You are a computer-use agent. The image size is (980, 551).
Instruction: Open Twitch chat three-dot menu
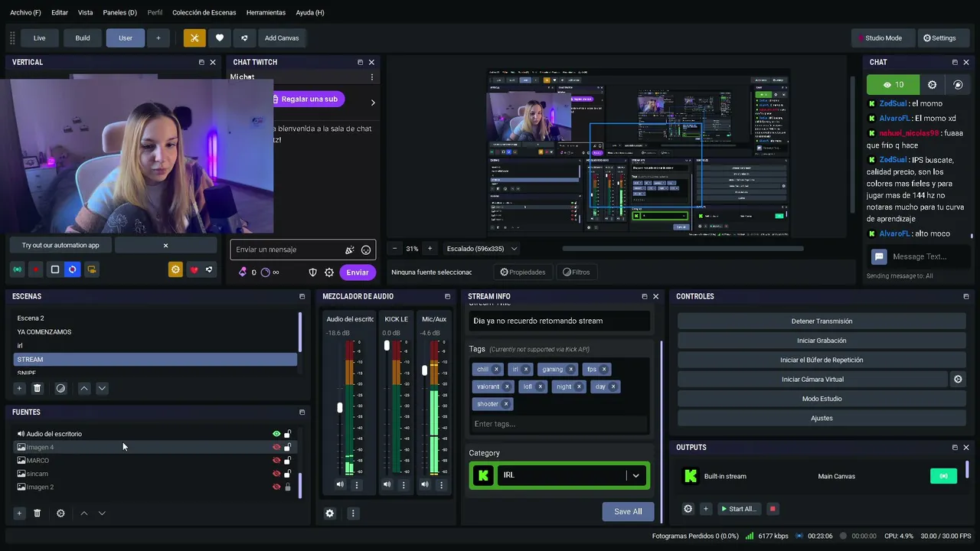[372, 77]
